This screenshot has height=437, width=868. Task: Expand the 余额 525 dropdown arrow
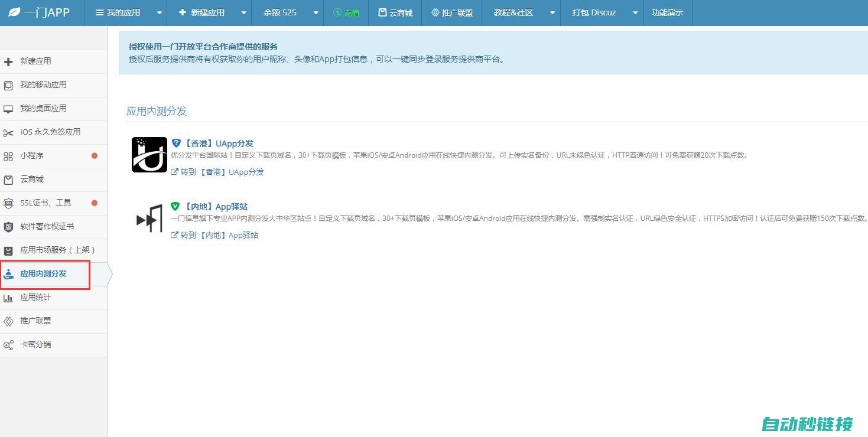tap(316, 13)
